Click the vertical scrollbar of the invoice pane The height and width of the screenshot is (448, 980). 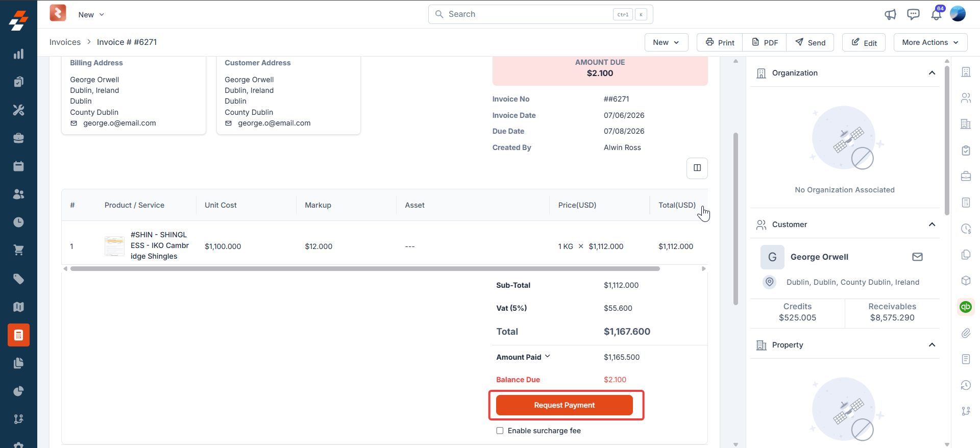pos(736,218)
